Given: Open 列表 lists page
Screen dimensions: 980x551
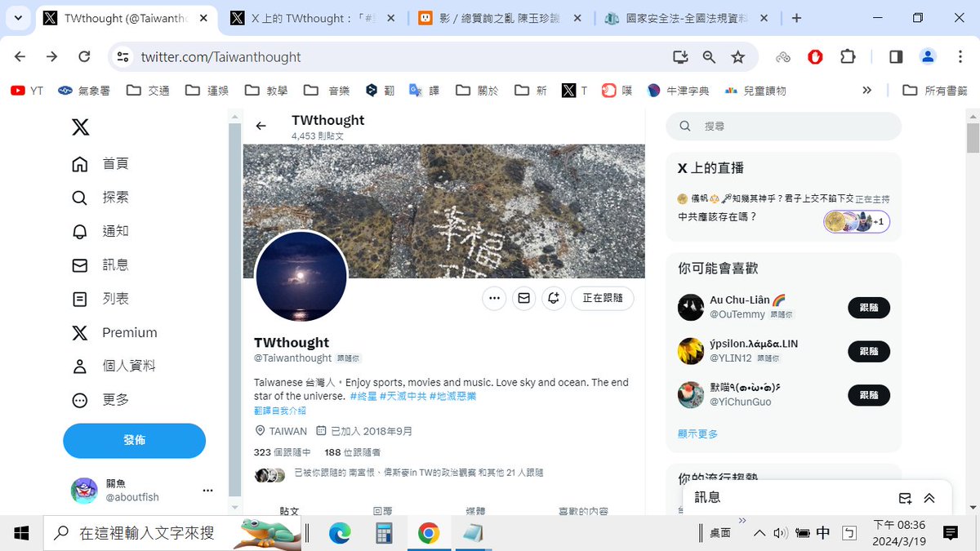Looking at the screenshot, I should [x=100, y=299].
